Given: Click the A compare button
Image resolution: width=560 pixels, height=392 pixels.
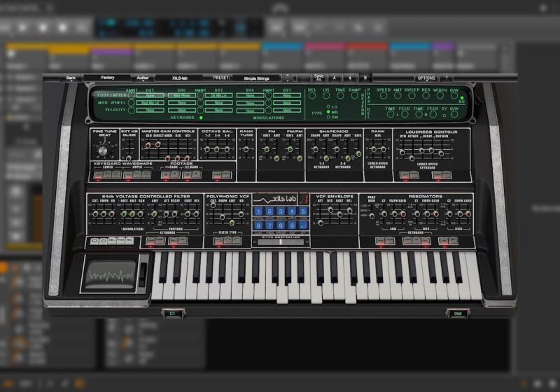Looking at the screenshot, I should pyautogui.click(x=334, y=78).
